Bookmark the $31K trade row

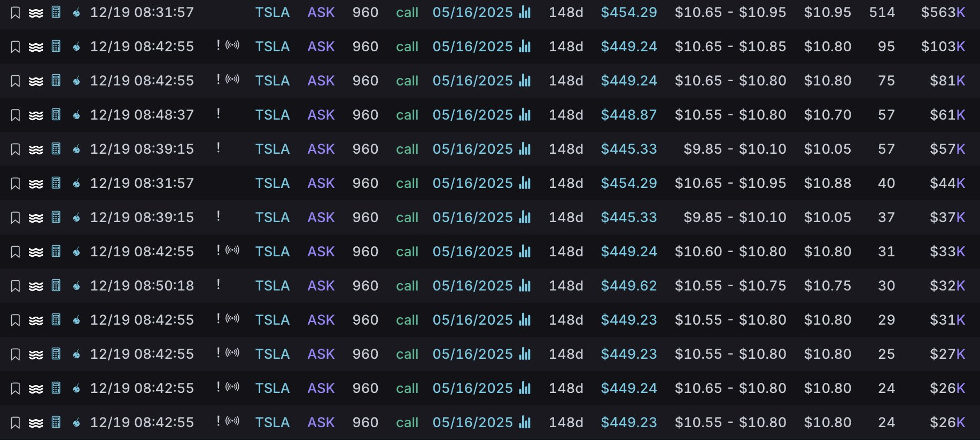click(15, 320)
